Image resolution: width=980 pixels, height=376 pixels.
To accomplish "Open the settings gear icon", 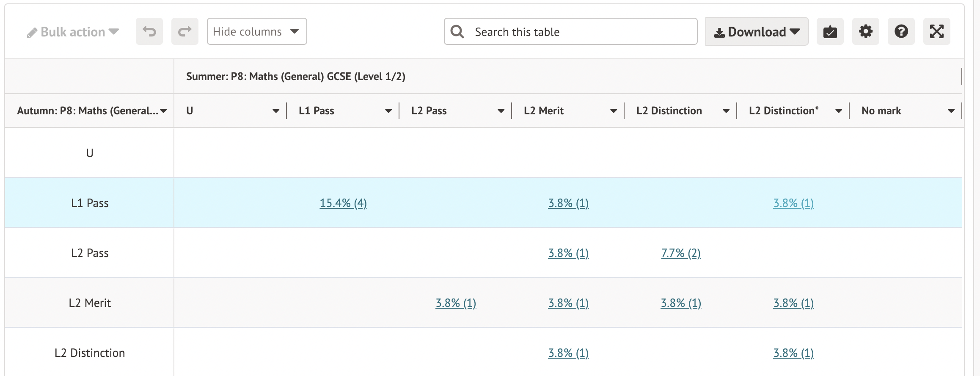I will tap(865, 31).
